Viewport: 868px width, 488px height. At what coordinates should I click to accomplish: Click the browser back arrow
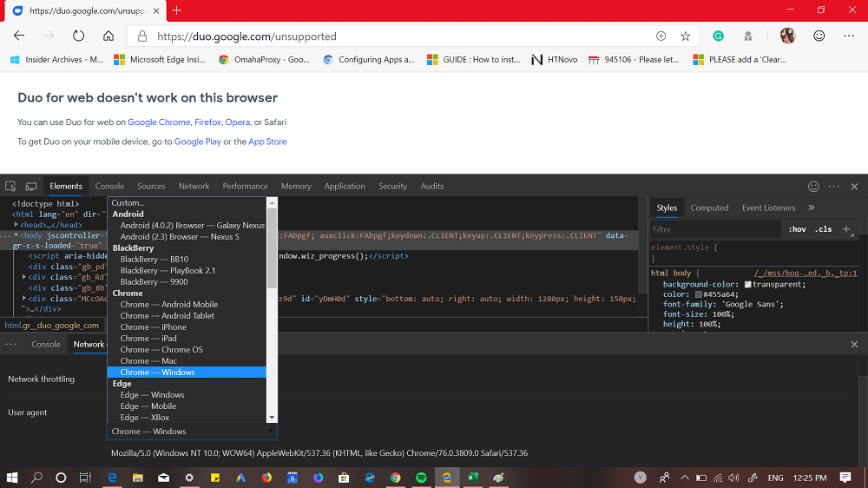19,36
